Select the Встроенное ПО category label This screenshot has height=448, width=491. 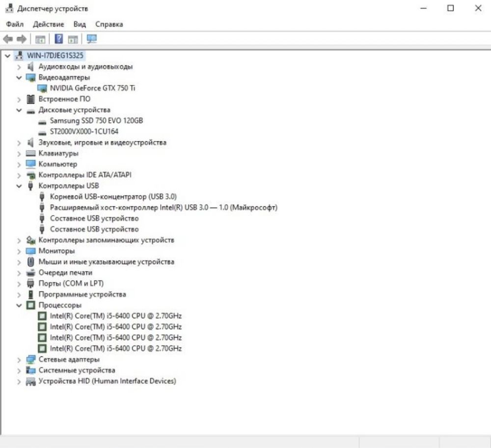point(64,99)
